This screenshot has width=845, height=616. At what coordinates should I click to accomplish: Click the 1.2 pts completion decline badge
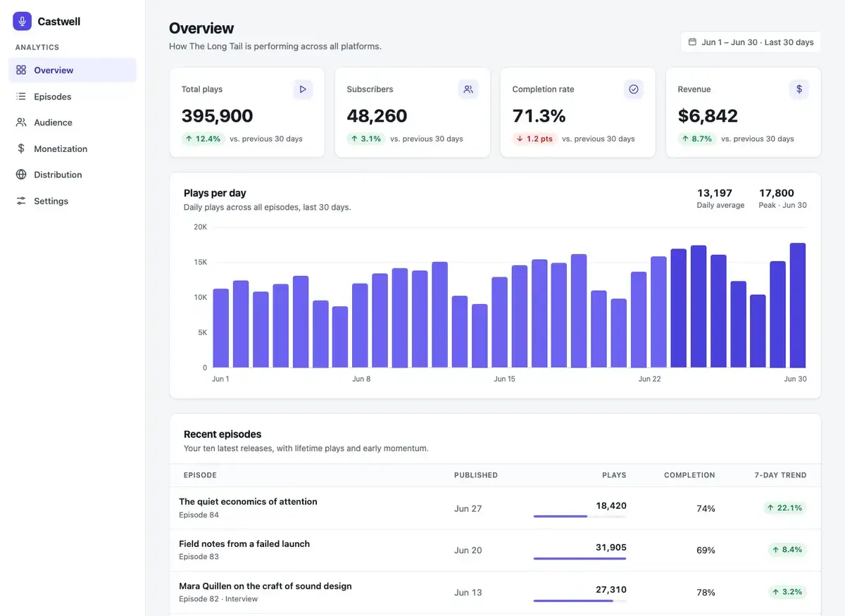pos(534,139)
